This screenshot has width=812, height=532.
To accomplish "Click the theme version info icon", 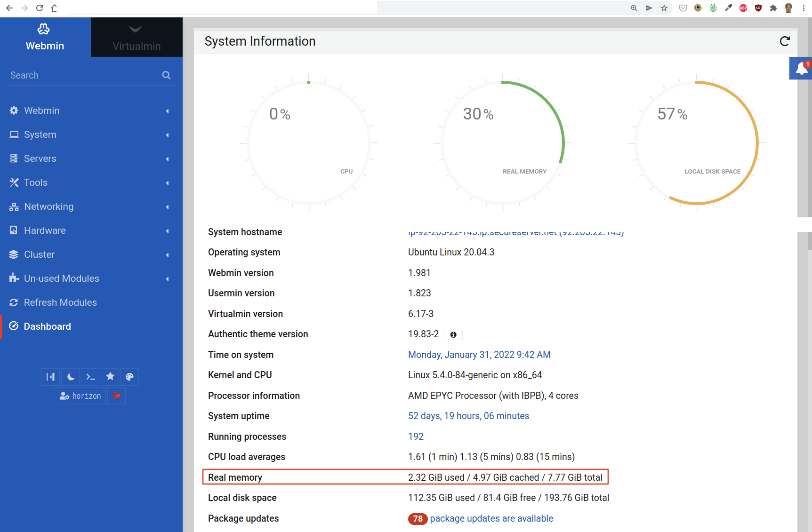I will point(453,335).
